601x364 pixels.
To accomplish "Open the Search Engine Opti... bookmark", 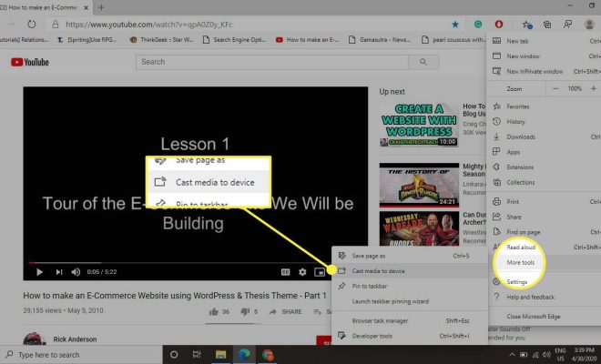I will tap(234, 39).
